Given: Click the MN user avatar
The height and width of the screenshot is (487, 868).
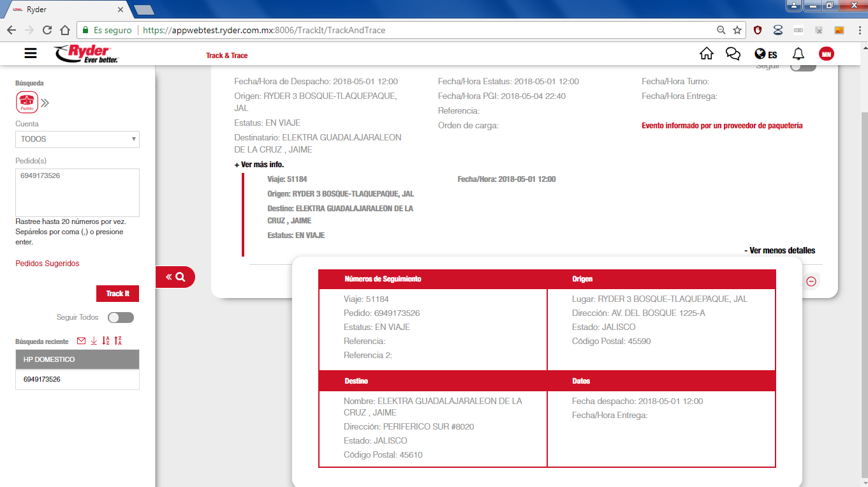Looking at the screenshot, I should [826, 54].
